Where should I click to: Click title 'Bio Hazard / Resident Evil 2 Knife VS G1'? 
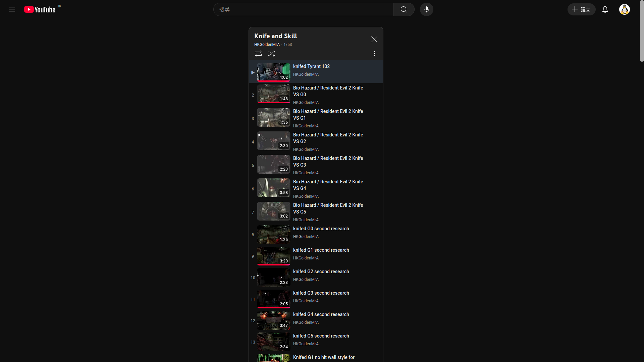coord(328,115)
